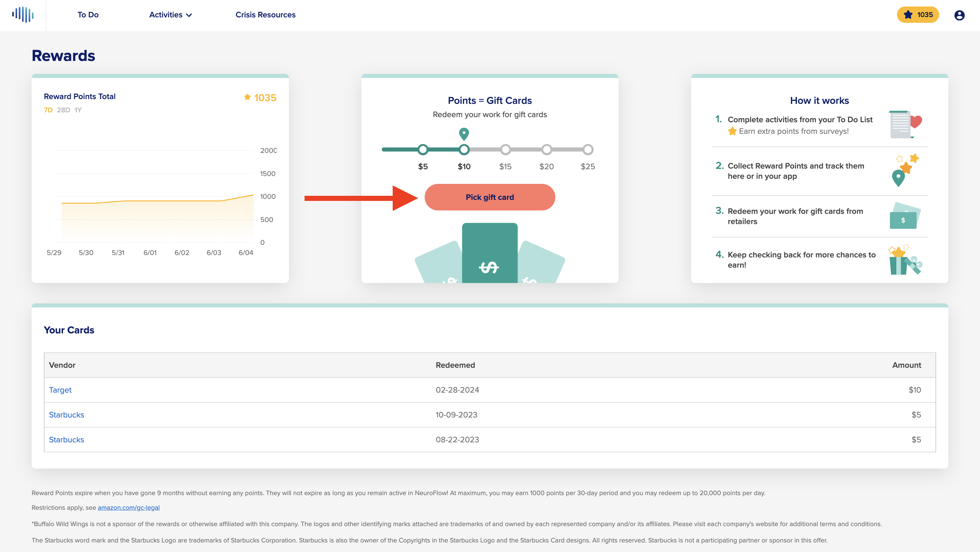The image size is (980, 552).
Task: Open the Target gift card entry
Action: (x=60, y=390)
